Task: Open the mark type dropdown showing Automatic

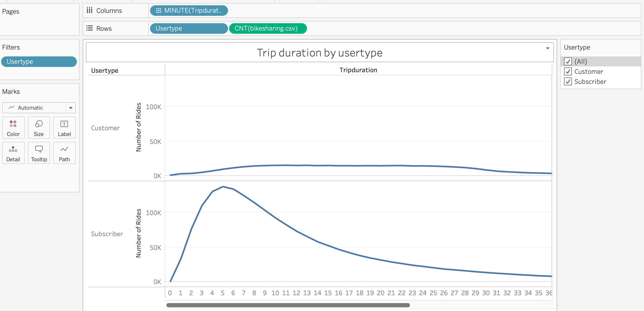Action: (x=71, y=108)
